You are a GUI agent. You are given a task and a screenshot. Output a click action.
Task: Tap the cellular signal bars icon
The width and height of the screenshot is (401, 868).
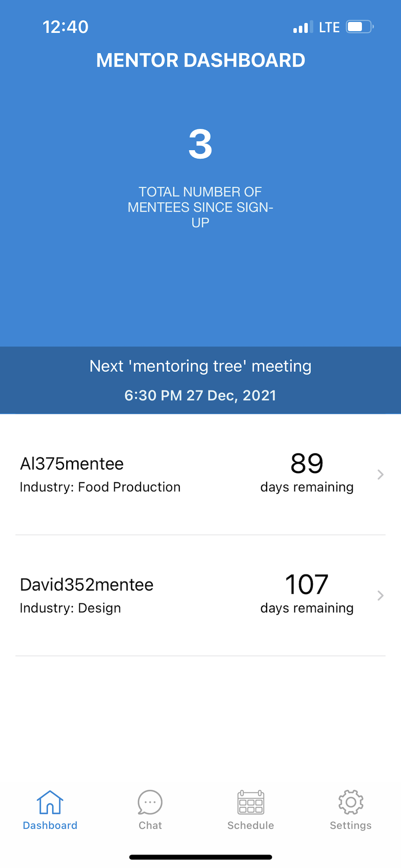pos(303,27)
